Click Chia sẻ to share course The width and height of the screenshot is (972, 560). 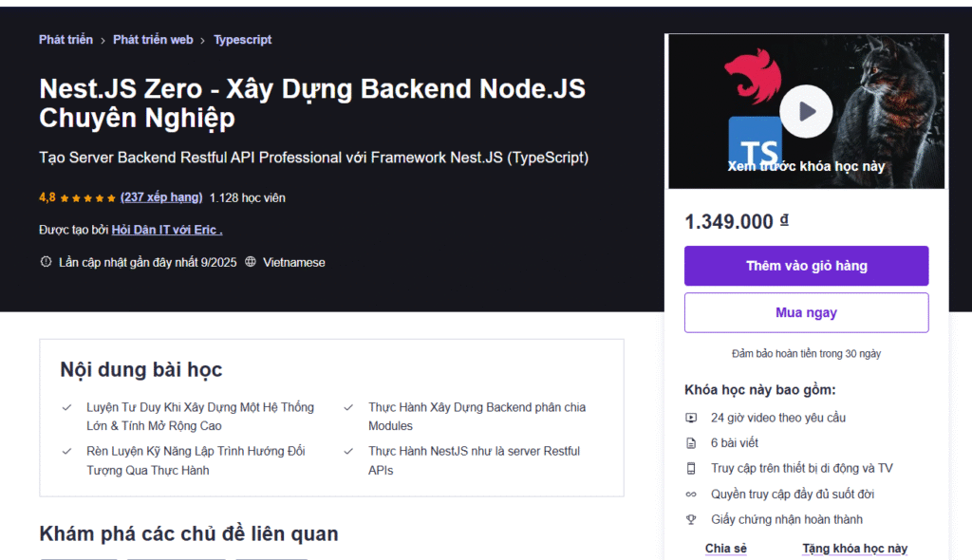[x=726, y=549]
